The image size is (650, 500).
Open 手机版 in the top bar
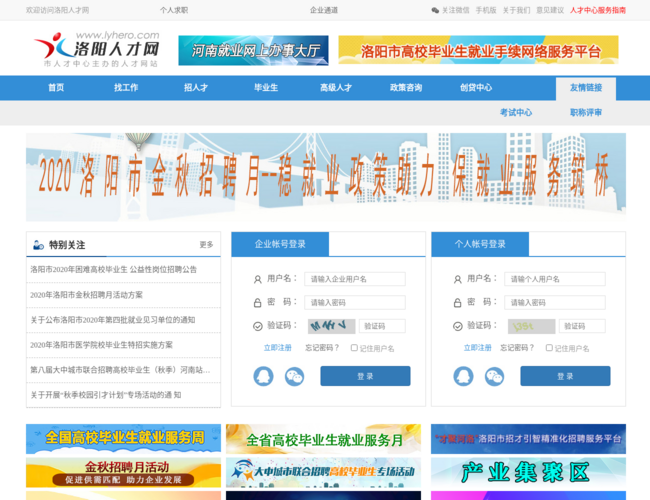(x=486, y=10)
